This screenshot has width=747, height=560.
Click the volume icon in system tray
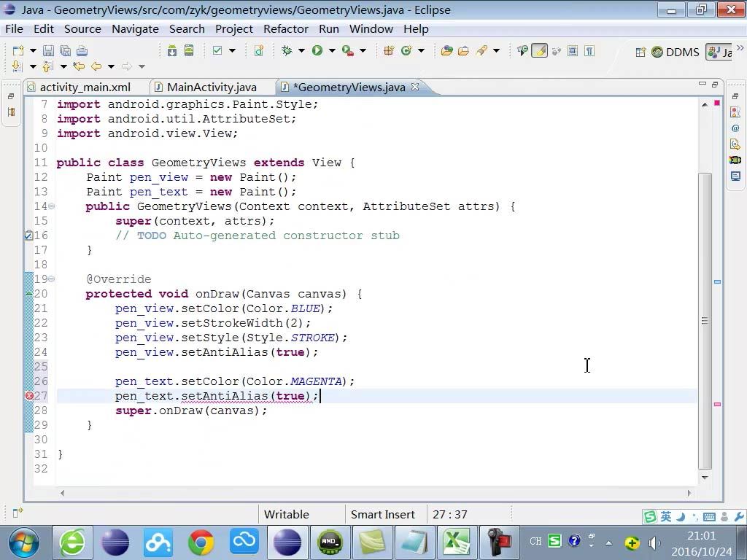pyautogui.click(x=654, y=542)
